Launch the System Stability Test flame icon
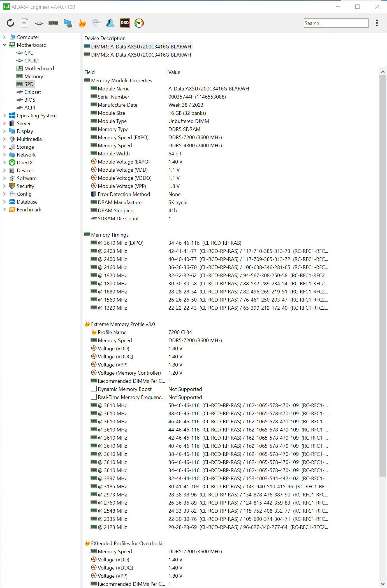 click(82, 23)
